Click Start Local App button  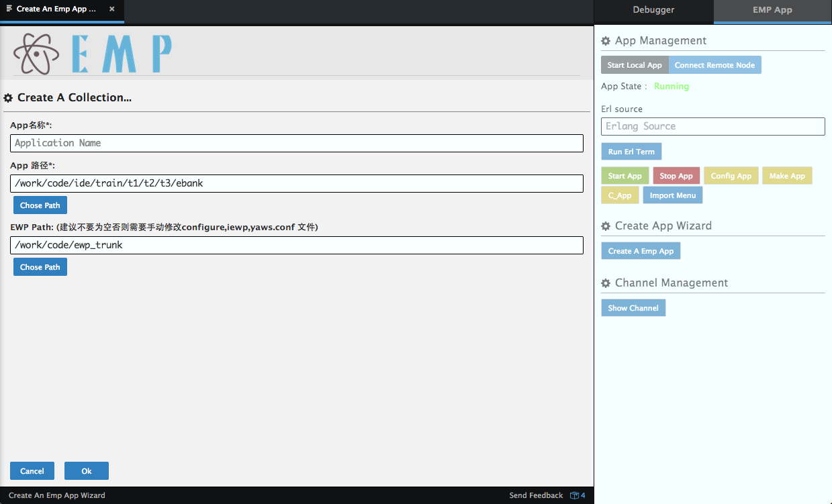point(635,65)
